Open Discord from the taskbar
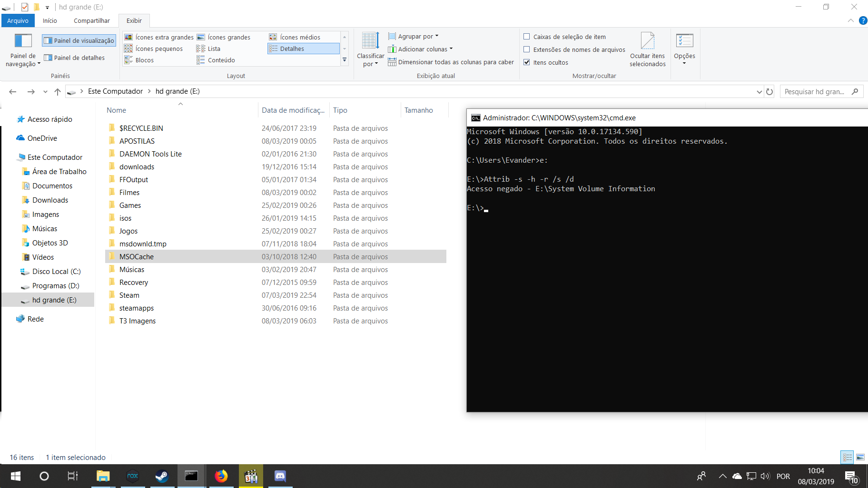Screen dimensions: 868x488 pyautogui.click(x=280, y=476)
